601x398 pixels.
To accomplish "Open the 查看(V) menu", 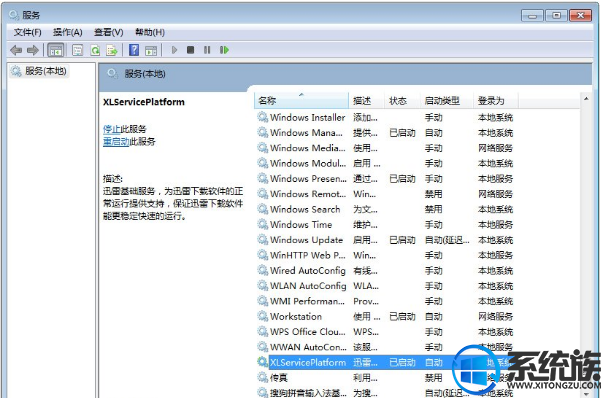I will pyautogui.click(x=108, y=32).
